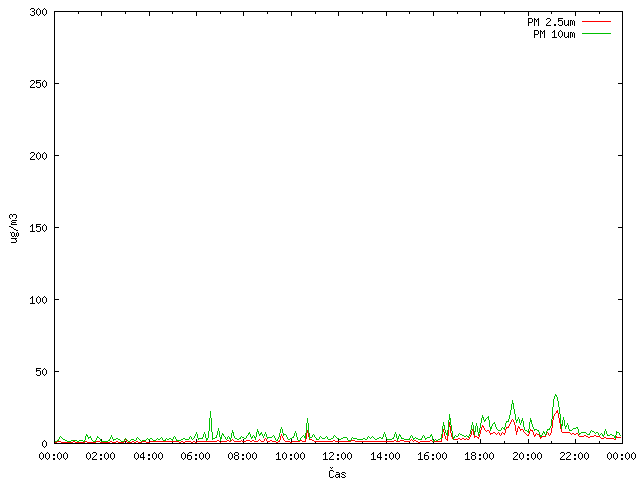Click the 250 y-axis value
This screenshot has height=480, width=640.
click(x=38, y=84)
